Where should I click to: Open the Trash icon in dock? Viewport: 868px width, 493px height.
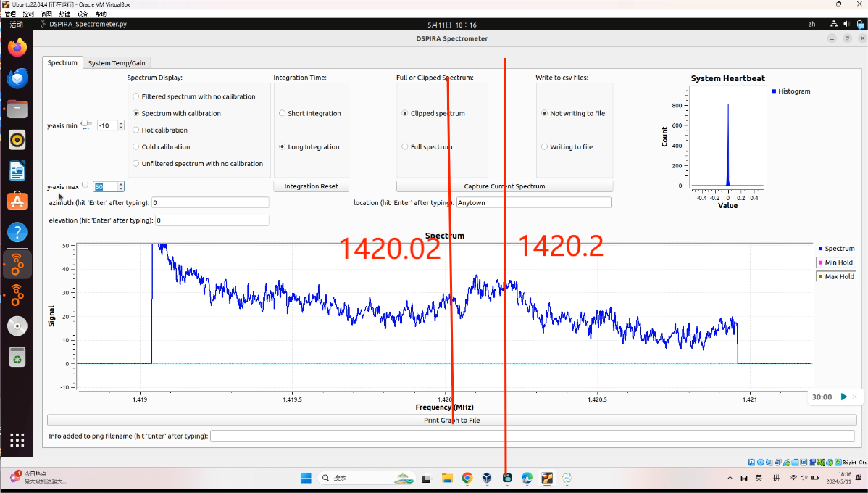(x=17, y=357)
